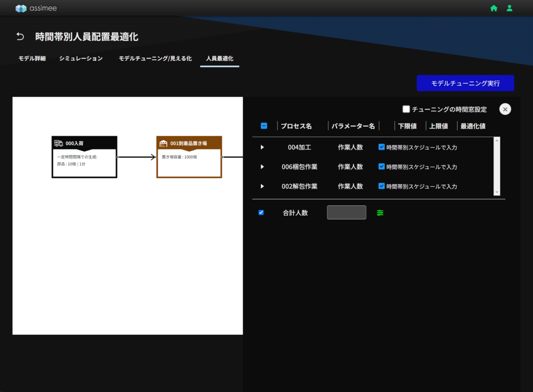Click 置き場容量 : 1000個 text in node
533x392 pixels.
pos(179,157)
